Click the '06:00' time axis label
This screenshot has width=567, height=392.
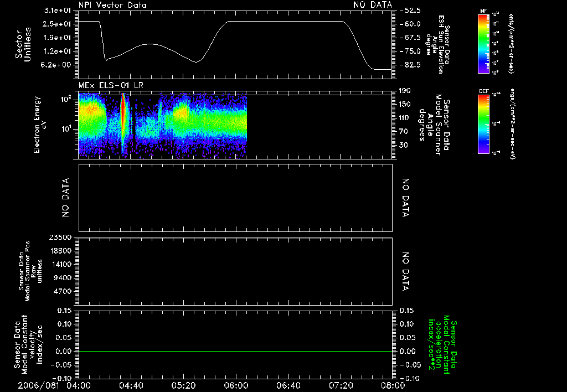236,385
